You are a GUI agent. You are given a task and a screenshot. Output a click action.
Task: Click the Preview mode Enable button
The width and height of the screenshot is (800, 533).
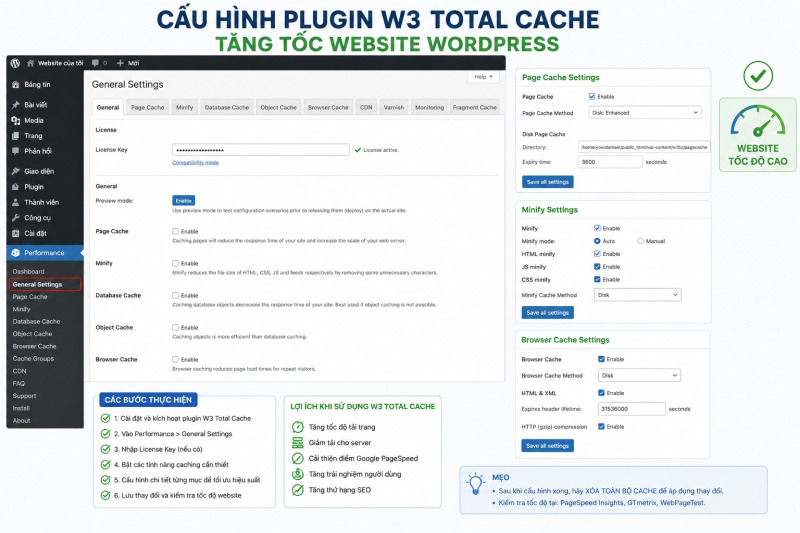pyautogui.click(x=184, y=200)
